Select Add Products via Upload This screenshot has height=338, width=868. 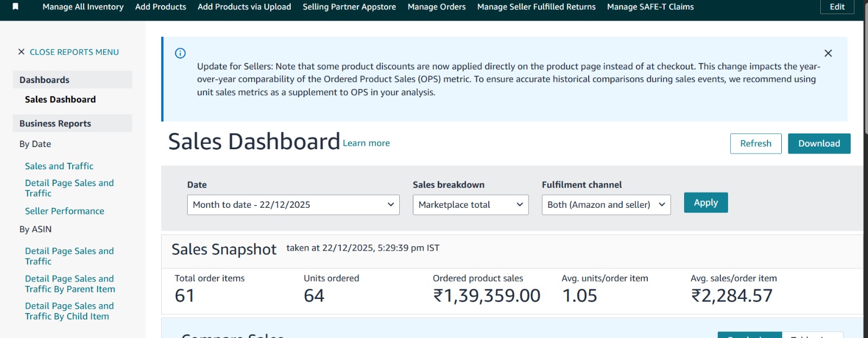pyautogui.click(x=244, y=7)
